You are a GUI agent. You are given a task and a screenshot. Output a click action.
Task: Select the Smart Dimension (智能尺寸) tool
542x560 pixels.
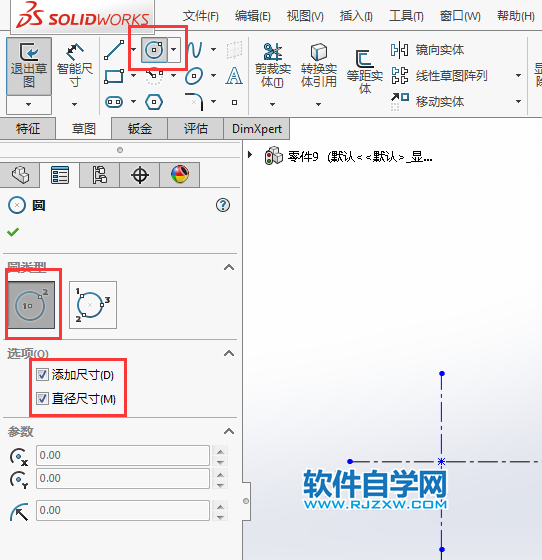(75, 66)
